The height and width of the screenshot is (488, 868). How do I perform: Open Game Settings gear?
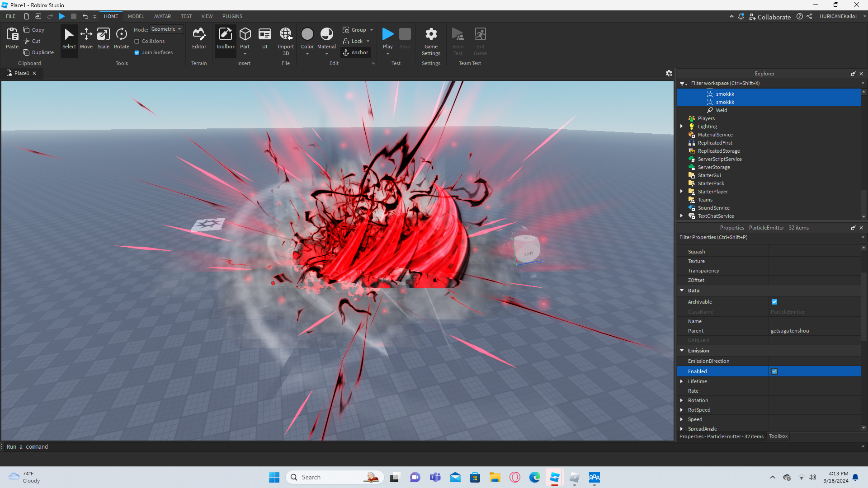[x=431, y=38]
